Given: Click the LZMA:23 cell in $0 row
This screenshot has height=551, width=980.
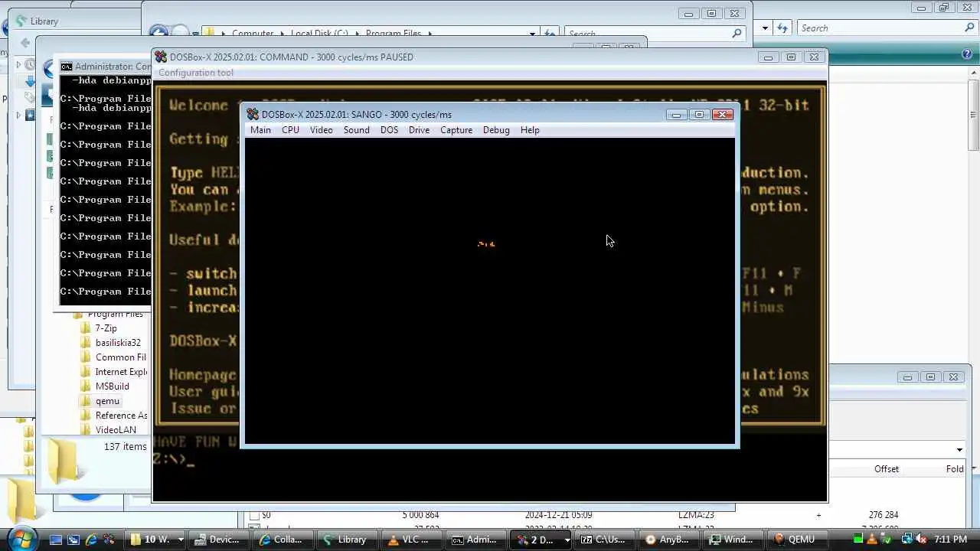Looking at the screenshot, I should click(695, 515).
